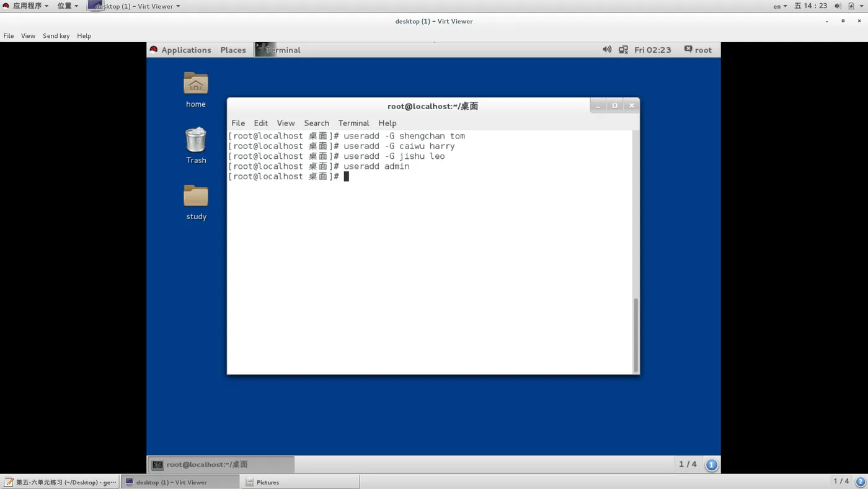
Task: Open Virt Viewer View menu
Action: (x=29, y=36)
